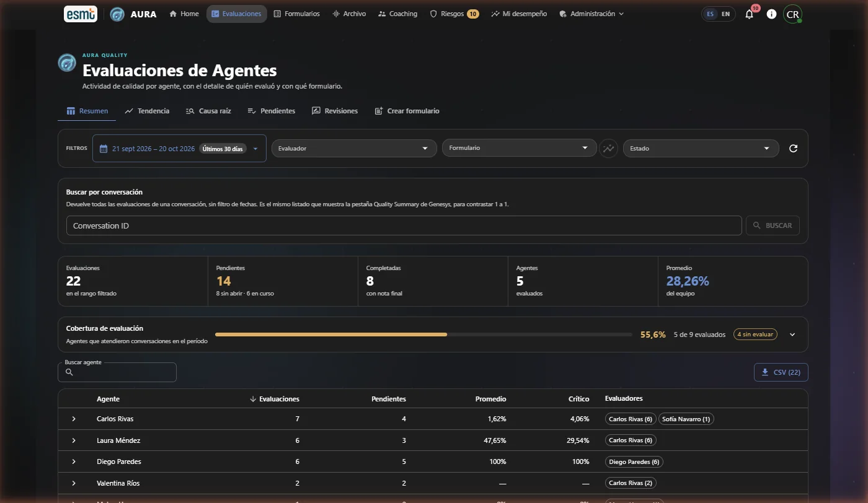The height and width of the screenshot is (503, 868).
Task: Click the ESMT logo
Action: [x=80, y=14]
